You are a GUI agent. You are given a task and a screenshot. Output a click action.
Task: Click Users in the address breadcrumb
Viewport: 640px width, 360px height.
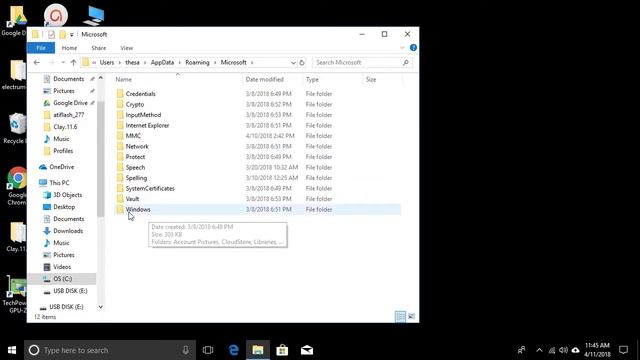coord(107,62)
